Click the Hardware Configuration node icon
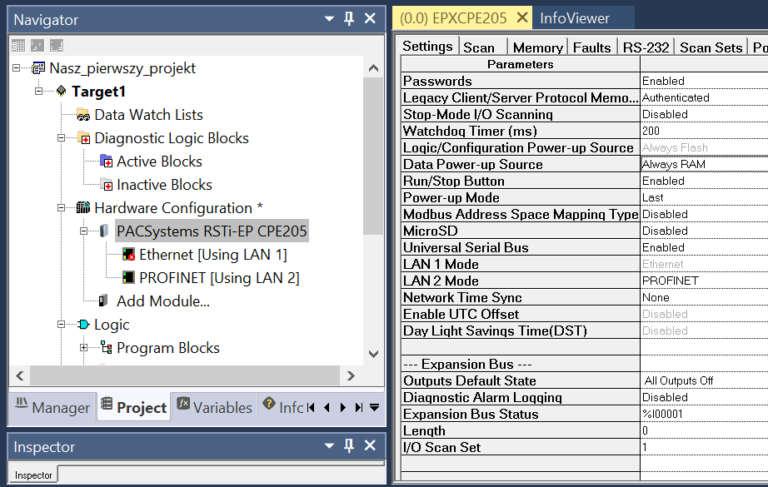Screen dimensions: 768x487 coord(84,208)
